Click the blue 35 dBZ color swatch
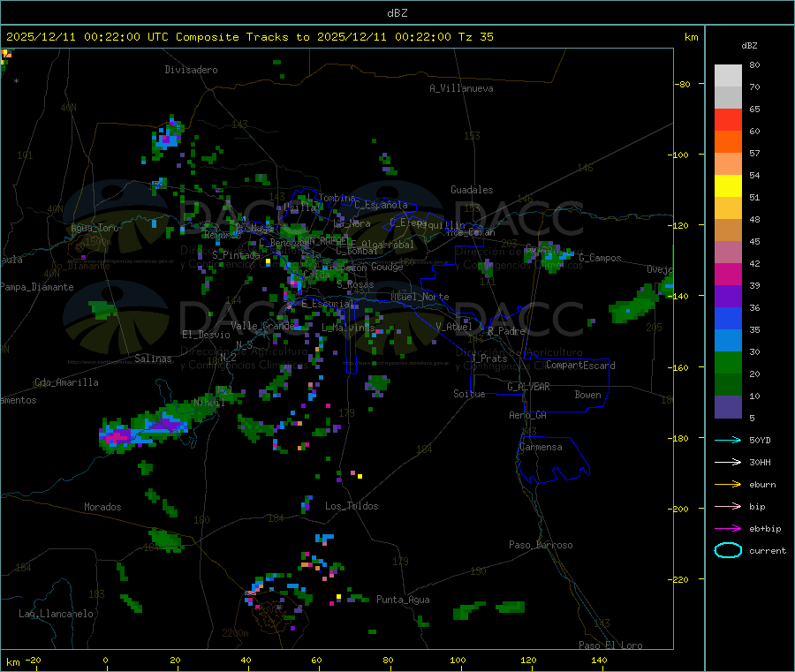Screen dimensions: 795x672 coord(728,318)
